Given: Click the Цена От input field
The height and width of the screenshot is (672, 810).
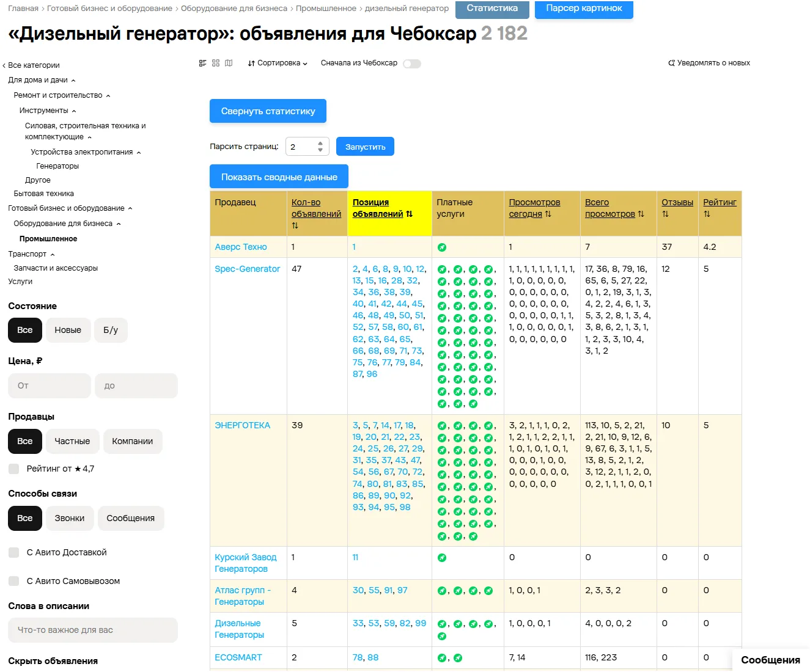Looking at the screenshot, I should point(50,385).
